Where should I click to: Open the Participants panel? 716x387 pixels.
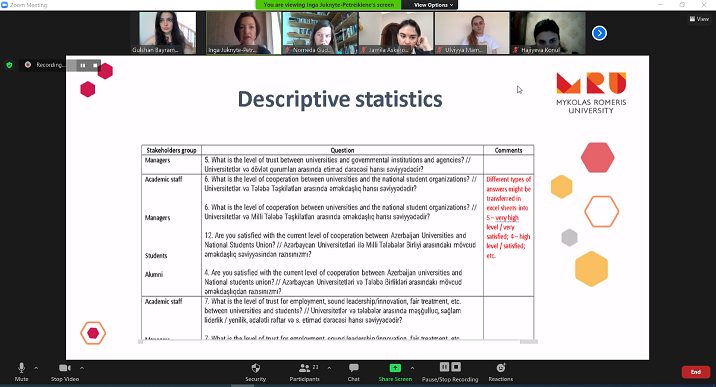(305, 371)
